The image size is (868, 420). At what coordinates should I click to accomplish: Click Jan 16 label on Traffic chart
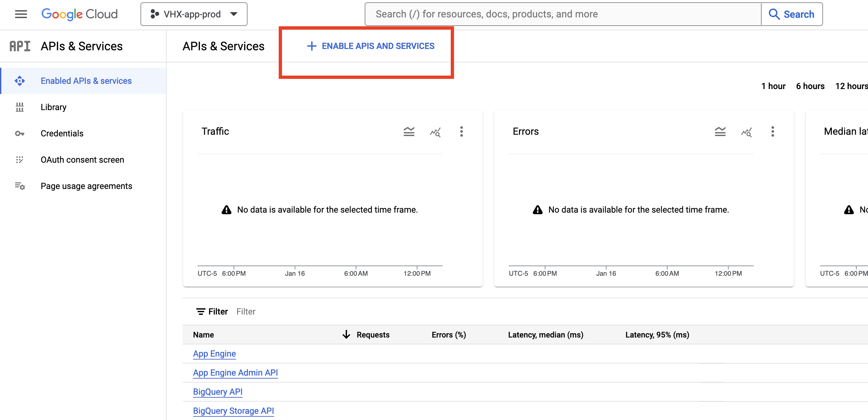coord(295,273)
